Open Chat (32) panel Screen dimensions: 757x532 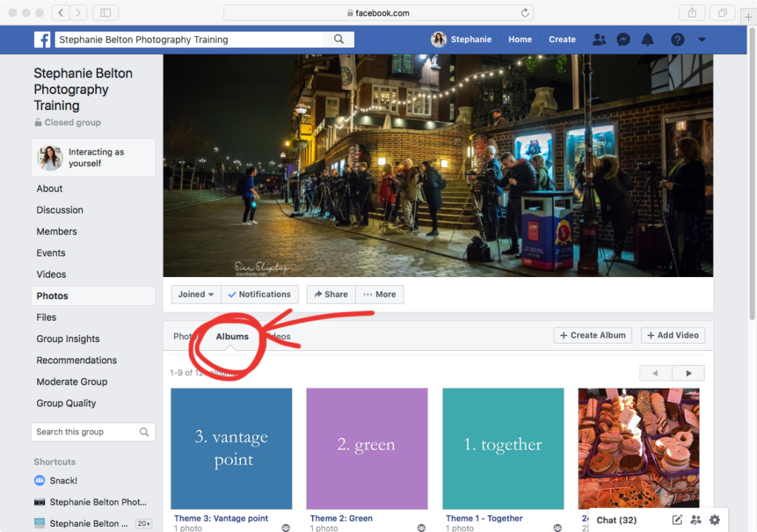point(617,520)
